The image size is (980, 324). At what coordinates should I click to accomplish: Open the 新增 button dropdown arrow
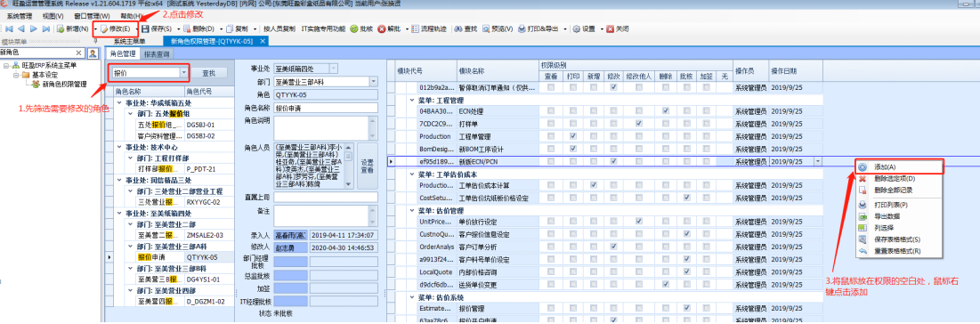pos(95,28)
